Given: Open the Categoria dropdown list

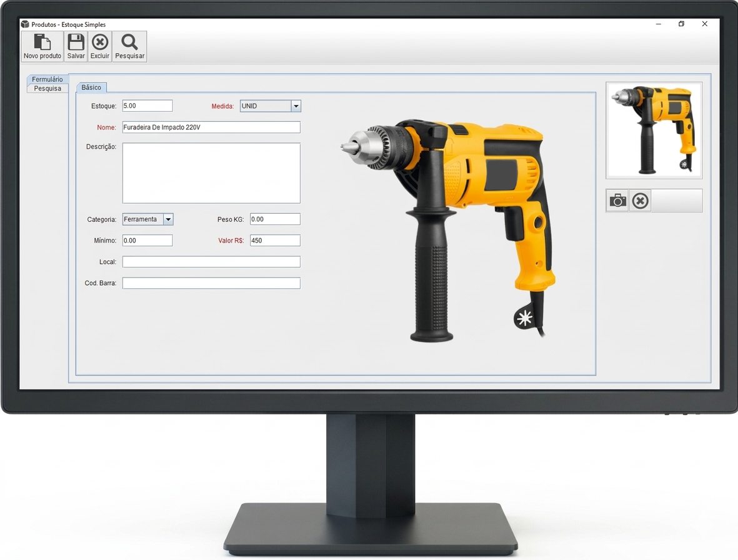Looking at the screenshot, I should pos(167,219).
